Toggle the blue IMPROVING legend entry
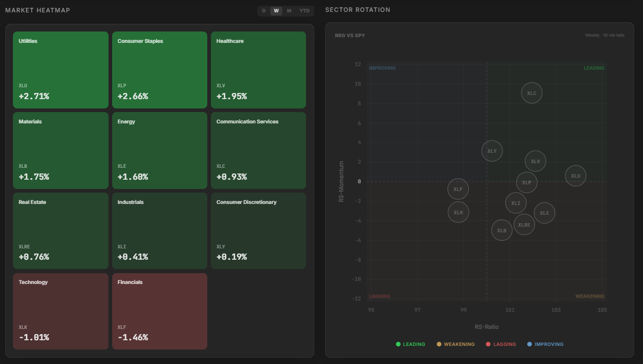The width and height of the screenshot is (643, 364). 545,344
